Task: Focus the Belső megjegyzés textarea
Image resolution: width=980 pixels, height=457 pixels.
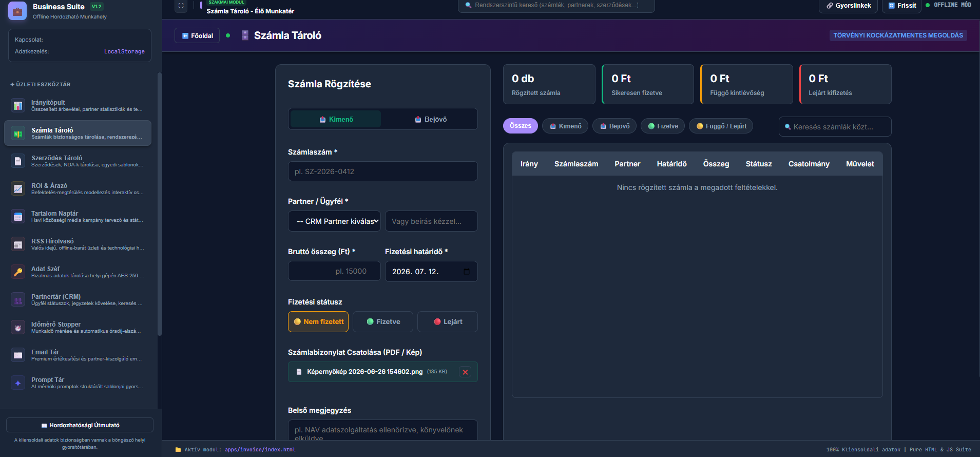Action: pyautogui.click(x=383, y=430)
